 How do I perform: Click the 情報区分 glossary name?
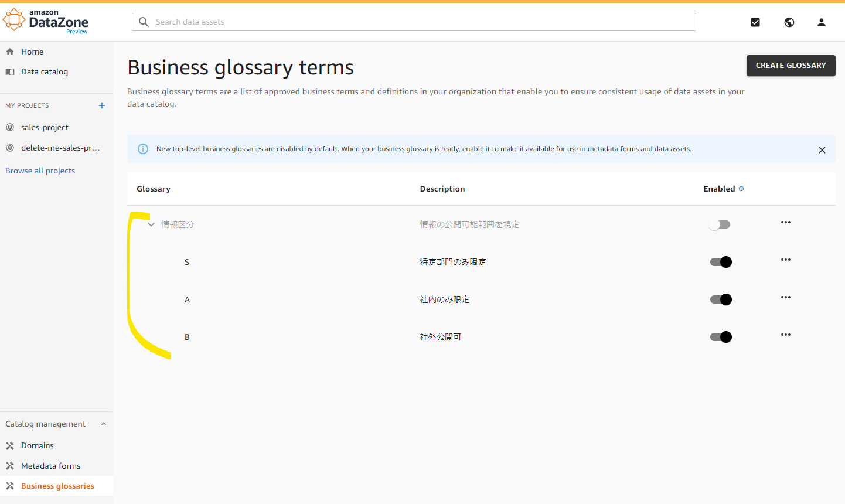click(178, 224)
